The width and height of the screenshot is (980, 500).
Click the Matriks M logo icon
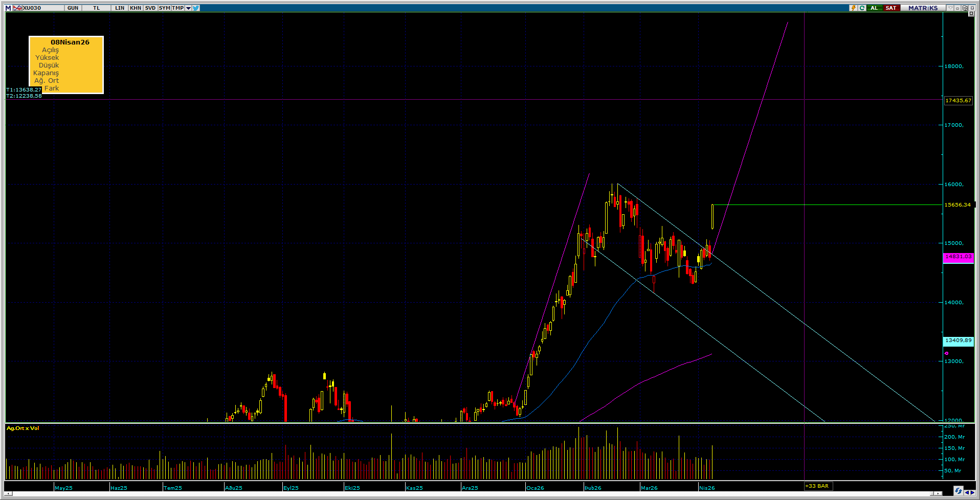tap(8, 8)
